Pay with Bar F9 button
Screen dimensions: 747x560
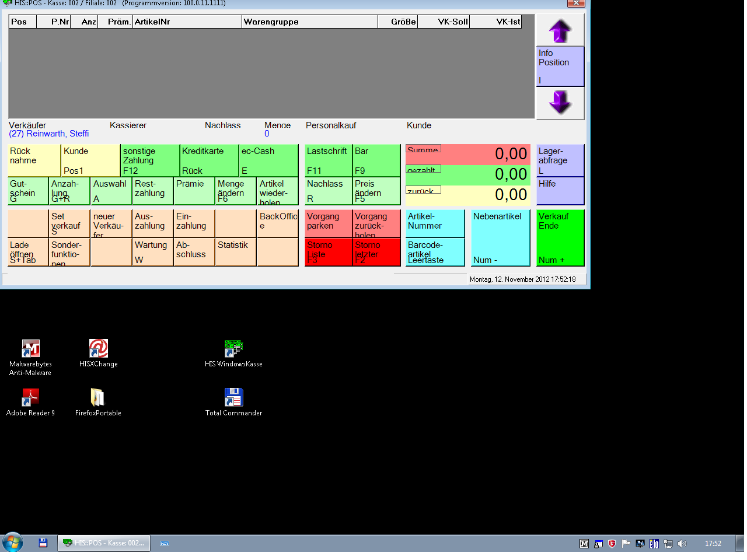pyautogui.click(x=376, y=160)
